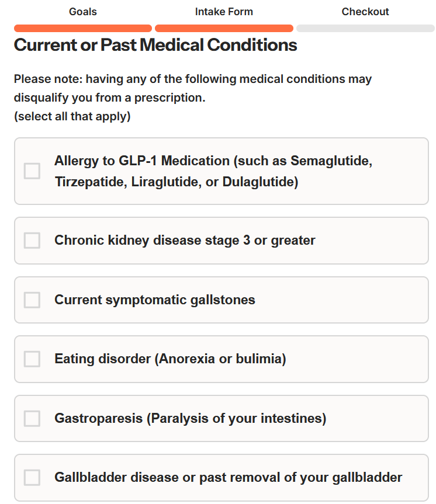Select the current symptomatic gallstones checkbox
This screenshot has height=504, width=436.
pyautogui.click(x=32, y=300)
